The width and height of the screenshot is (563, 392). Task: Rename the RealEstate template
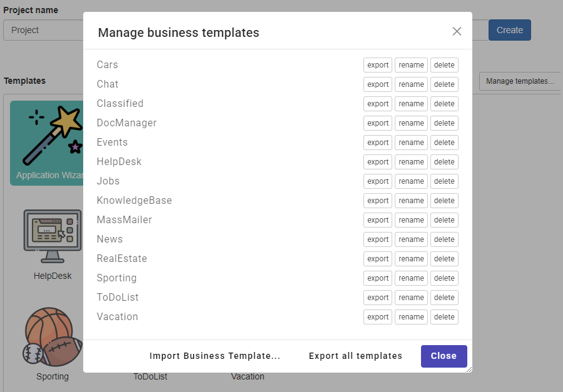pyautogui.click(x=411, y=259)
